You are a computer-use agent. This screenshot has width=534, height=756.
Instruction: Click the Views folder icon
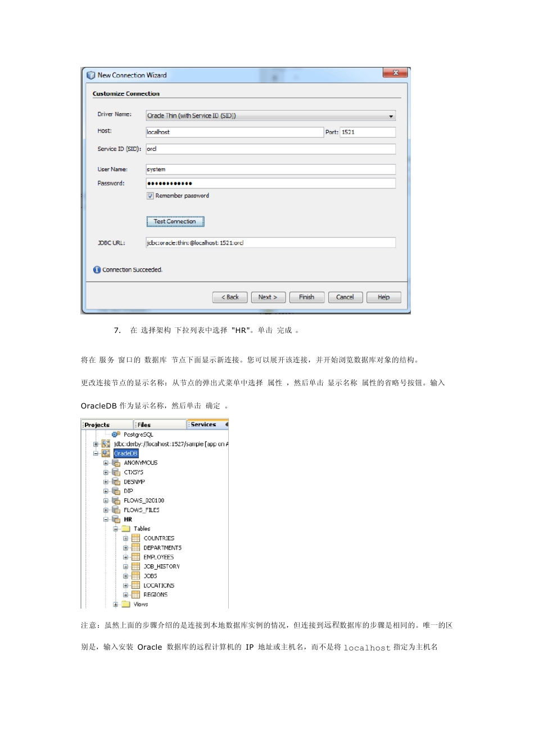click(x=126, y=604)
